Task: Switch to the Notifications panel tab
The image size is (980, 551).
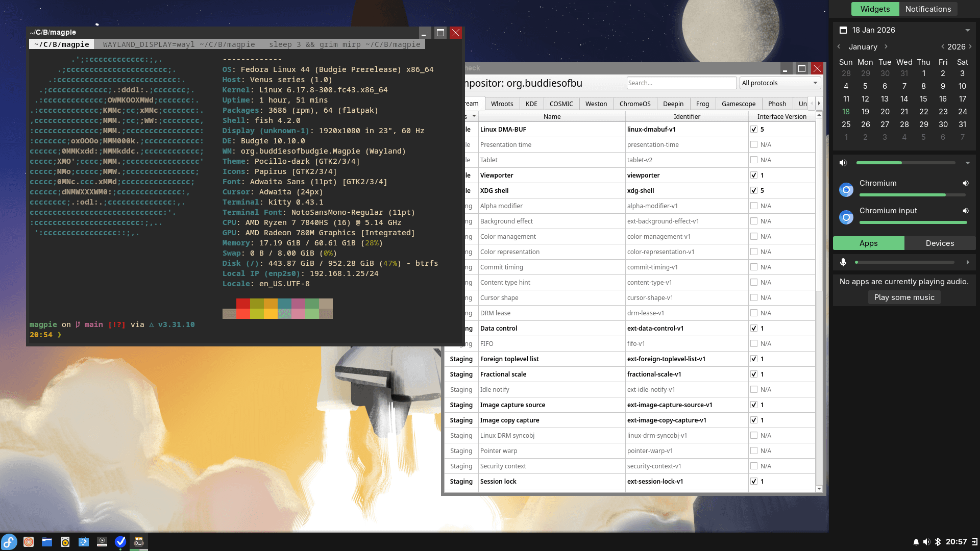Action: [x=928, y=9]
